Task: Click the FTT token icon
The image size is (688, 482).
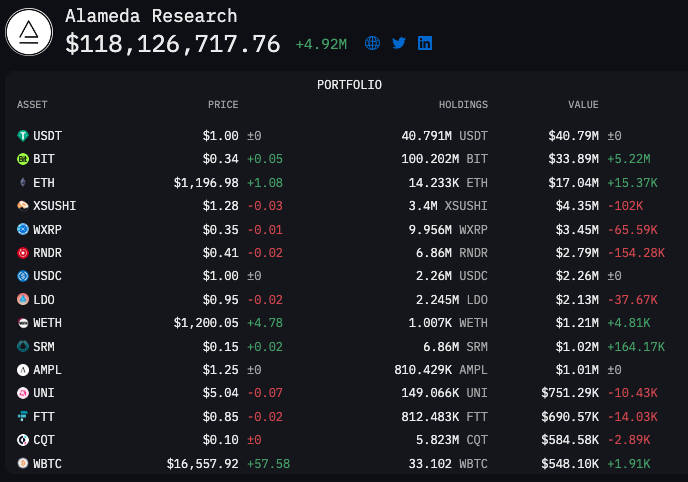Action: point(23,416)
